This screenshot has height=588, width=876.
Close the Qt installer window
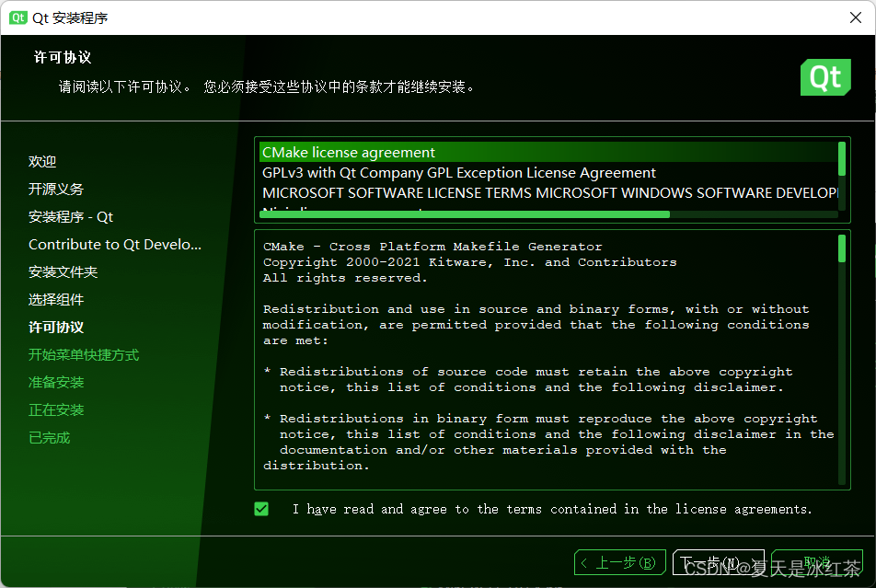click(x=856, y=17)
